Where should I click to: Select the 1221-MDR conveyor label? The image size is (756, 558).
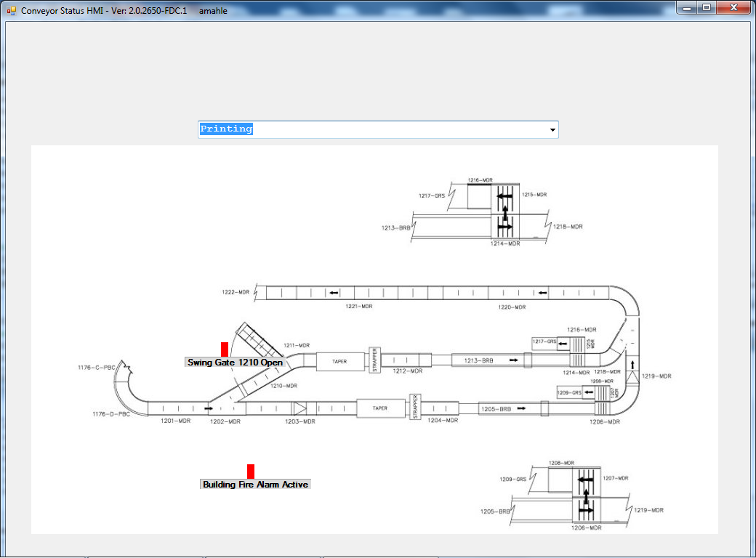pos(358,306)
